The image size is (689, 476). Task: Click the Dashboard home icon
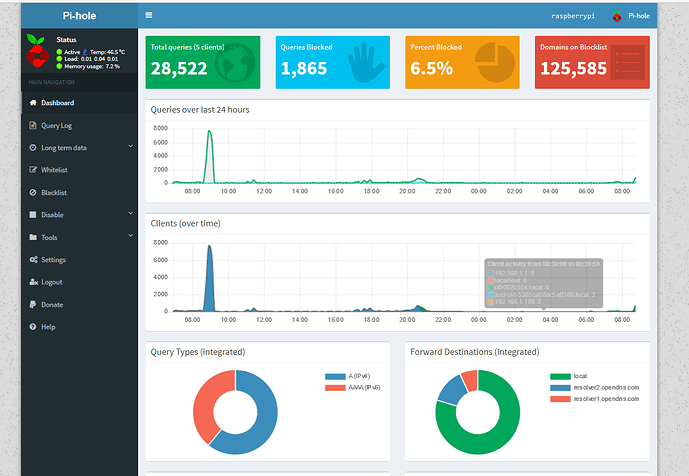[x=33, y=103]
